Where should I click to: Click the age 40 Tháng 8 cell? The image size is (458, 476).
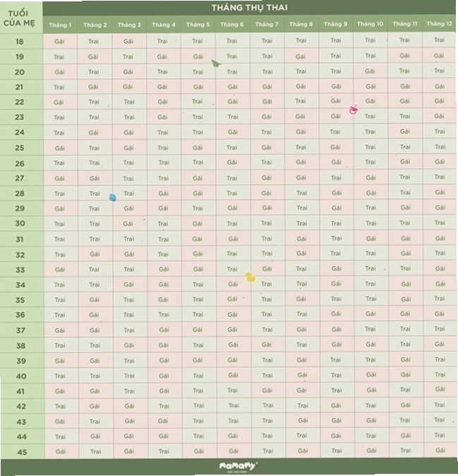pyautogui.click(x=302, y=375)
